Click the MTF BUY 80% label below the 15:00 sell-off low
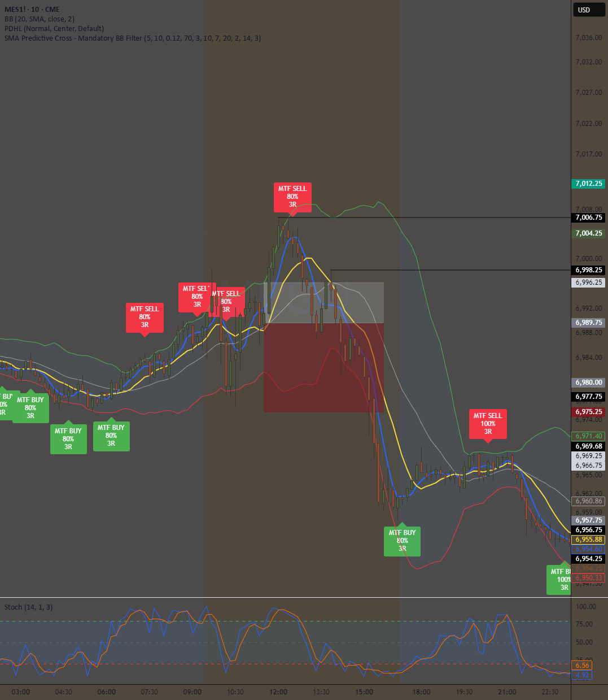The width and height of the screenshot is (608, 700). click(x=403, y=541)
